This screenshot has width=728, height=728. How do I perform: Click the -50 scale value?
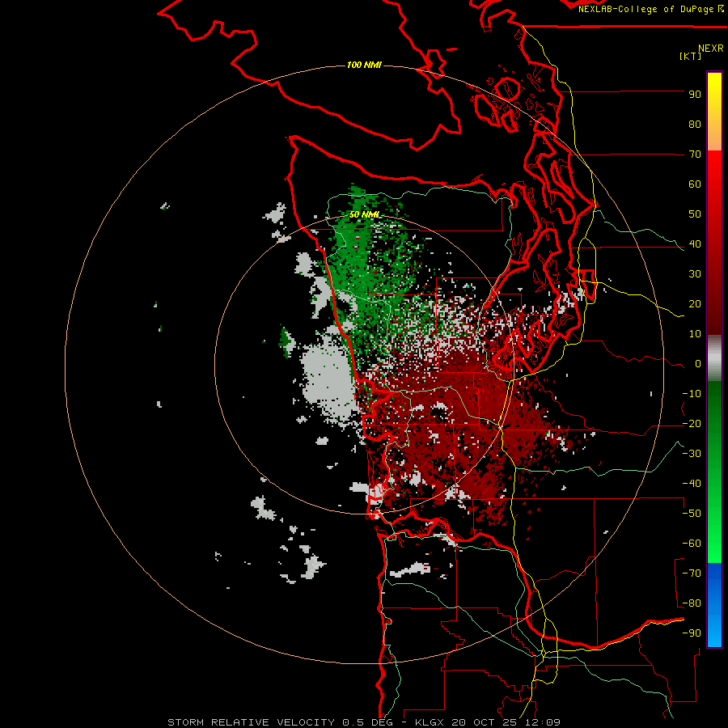(692, 514)
